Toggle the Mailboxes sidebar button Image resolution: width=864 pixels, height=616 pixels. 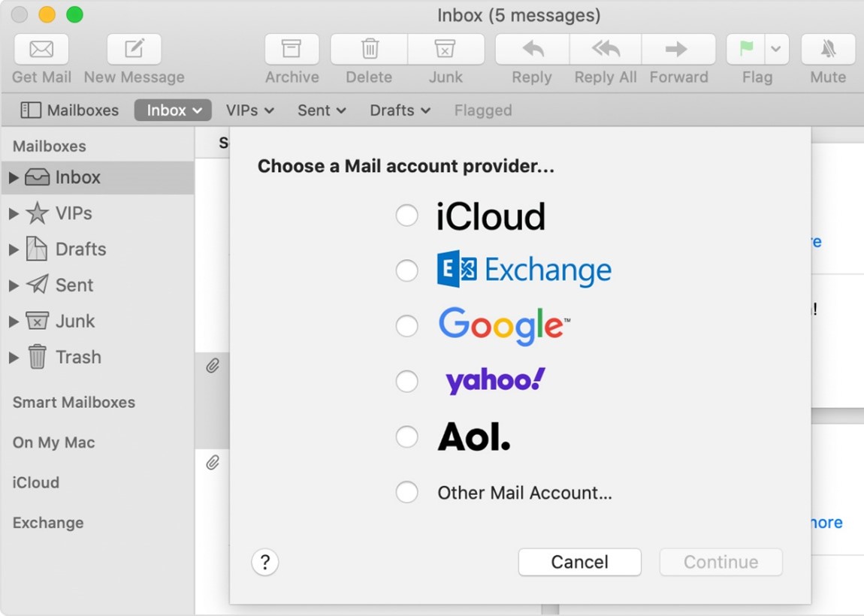tap(69, 110)
